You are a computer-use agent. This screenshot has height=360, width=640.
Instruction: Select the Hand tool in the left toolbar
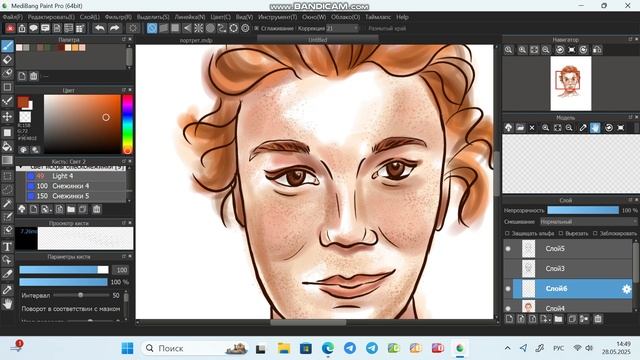point(7,304)
